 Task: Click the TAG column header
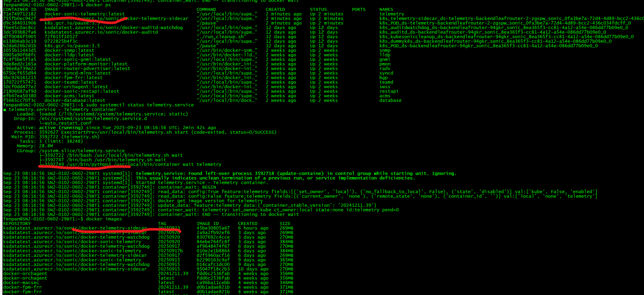(162, 224)
